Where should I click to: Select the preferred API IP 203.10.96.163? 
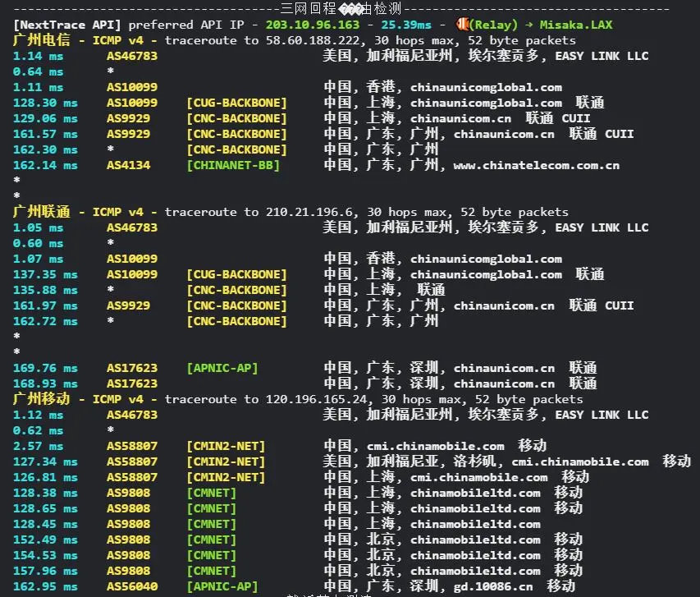coord(313,25)
